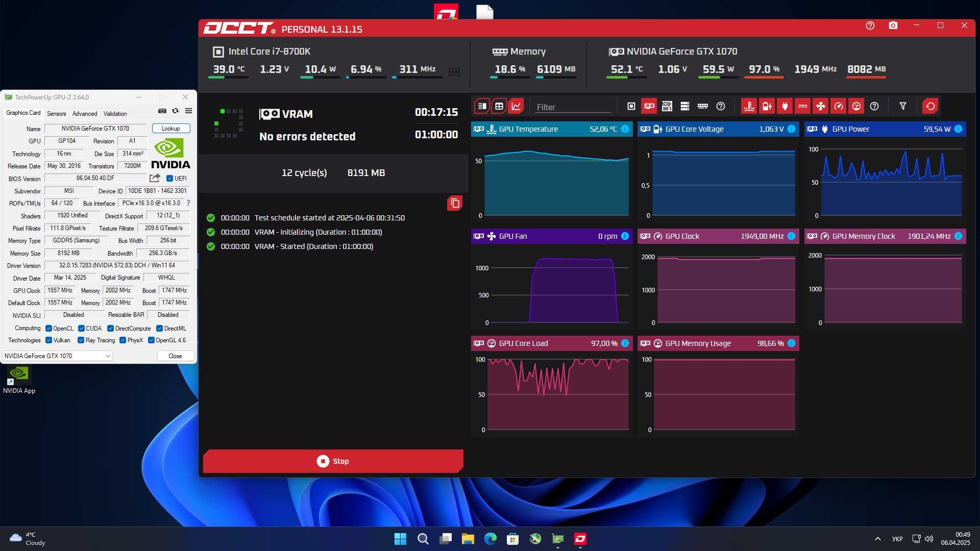Screen dimensions: 980x551
Task: Toggle the motherboard sensor filter icon
Action: pyautogui.click(x=667, y=106)
